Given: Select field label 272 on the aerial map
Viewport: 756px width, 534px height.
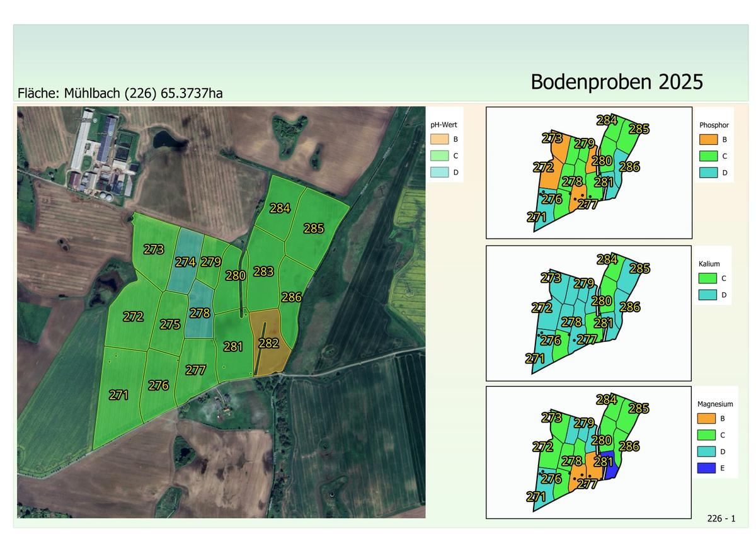Looking at the screenshot, I should click(x=133, y=317).
